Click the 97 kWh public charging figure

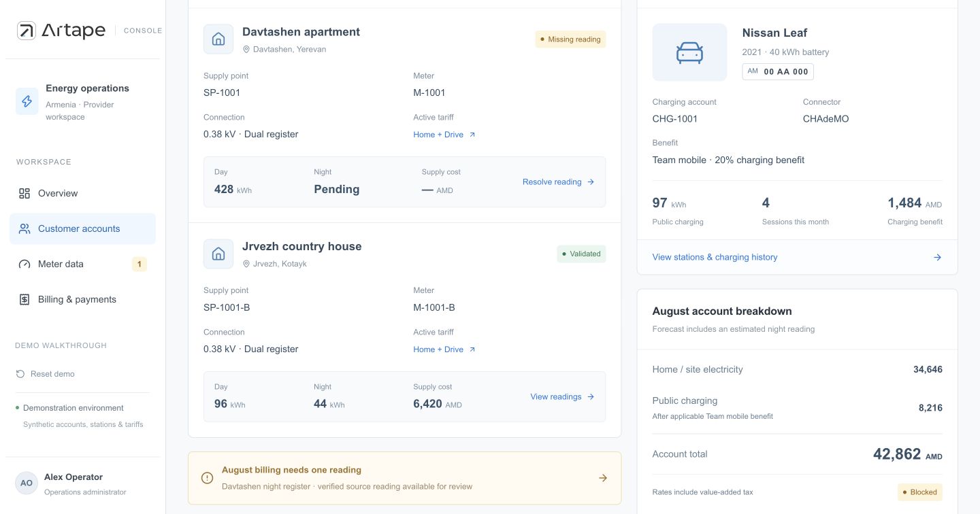coord(670,203)
